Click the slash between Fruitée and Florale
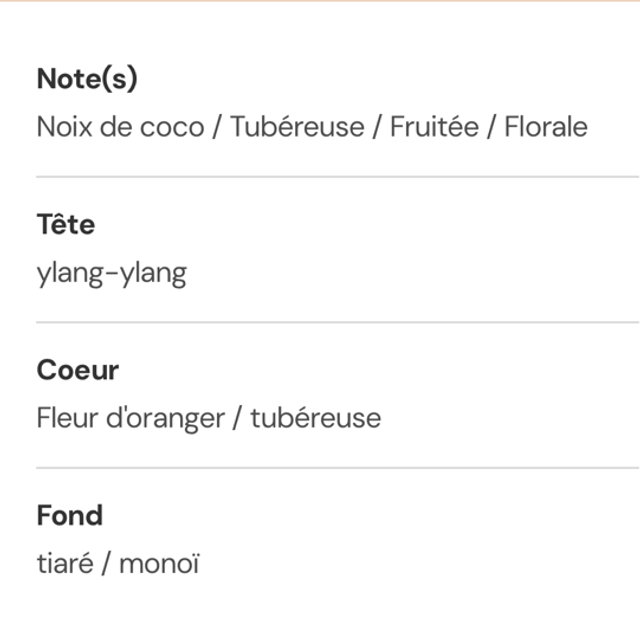The width and height of the screenshot is (640, 640). coord(491,127)
